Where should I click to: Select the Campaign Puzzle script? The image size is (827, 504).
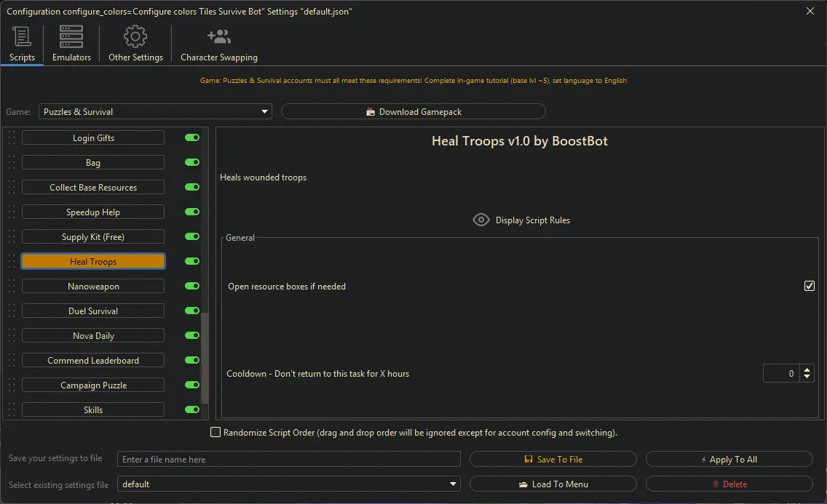[x=93, y=385]
